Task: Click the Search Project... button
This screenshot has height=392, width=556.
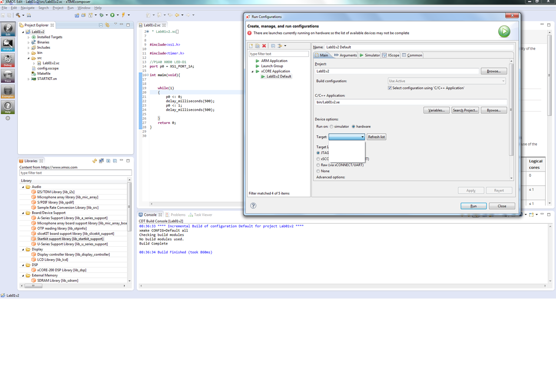Action: point(465,110)
